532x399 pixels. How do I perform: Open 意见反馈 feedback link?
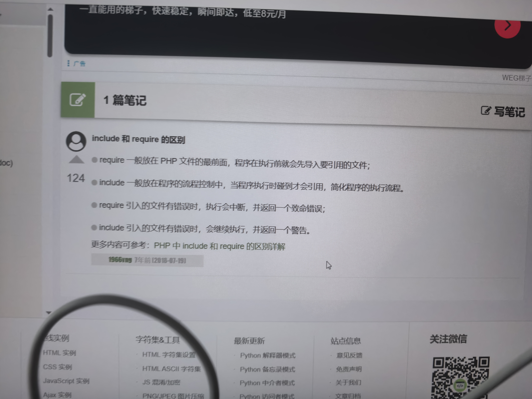point(349,355)
